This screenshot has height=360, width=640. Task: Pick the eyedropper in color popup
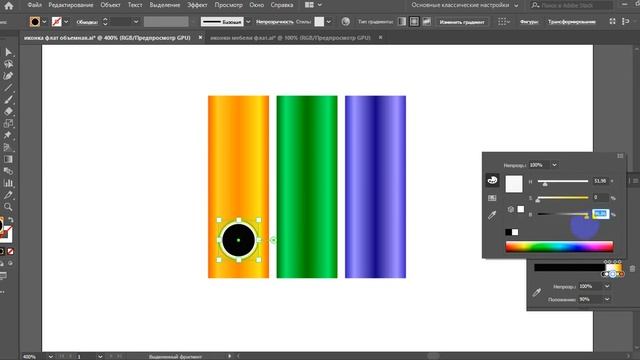[492, 215]
